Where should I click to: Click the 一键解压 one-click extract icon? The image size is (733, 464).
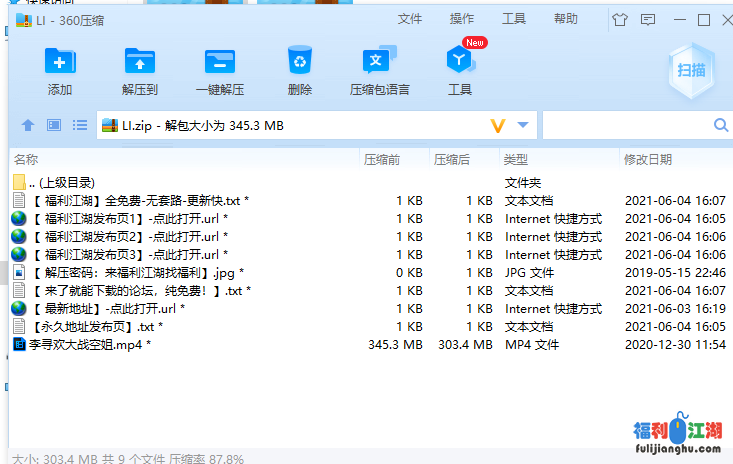click(x=220, y=63)
